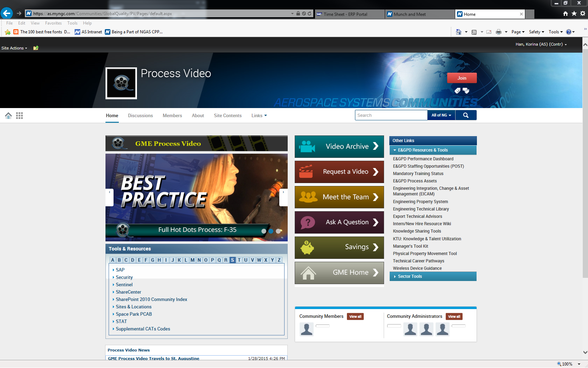Open the IE print icon
The height and width of the screenshot is (368, 588).
coord(498,32)
